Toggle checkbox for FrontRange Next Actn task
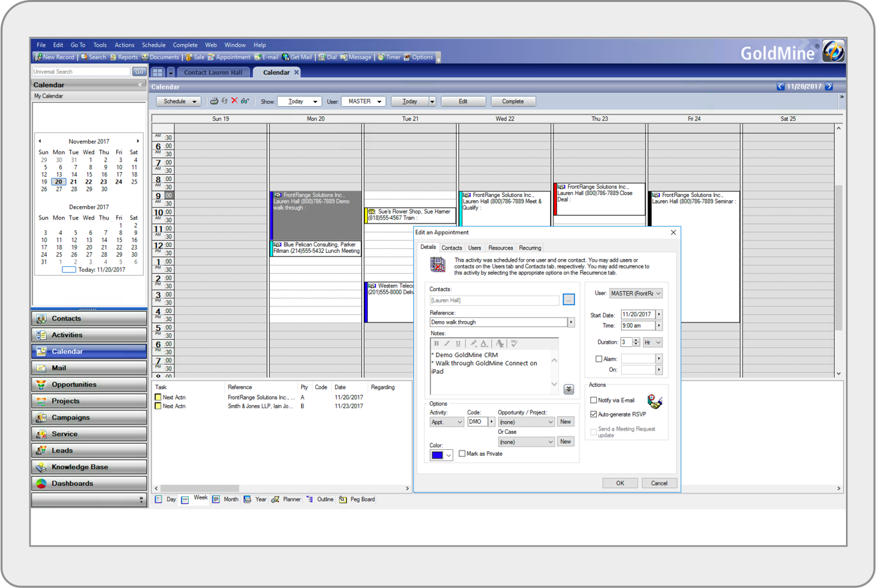The image size is (876, 588). tap(158, 397)
